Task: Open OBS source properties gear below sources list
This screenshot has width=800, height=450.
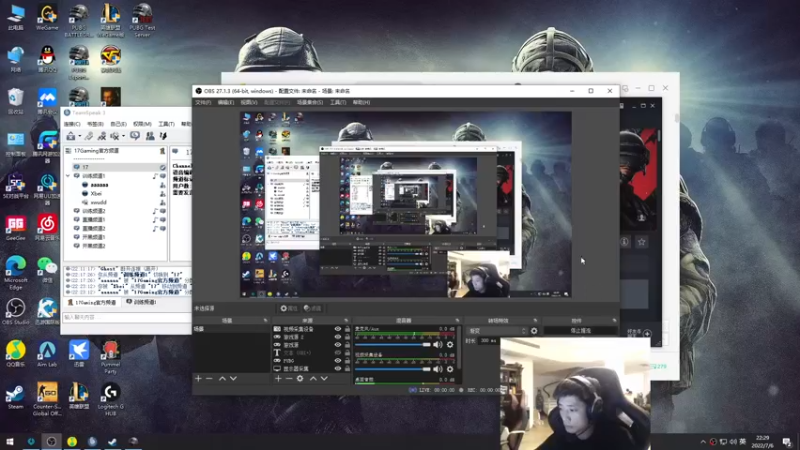Action: coord(300,379)
